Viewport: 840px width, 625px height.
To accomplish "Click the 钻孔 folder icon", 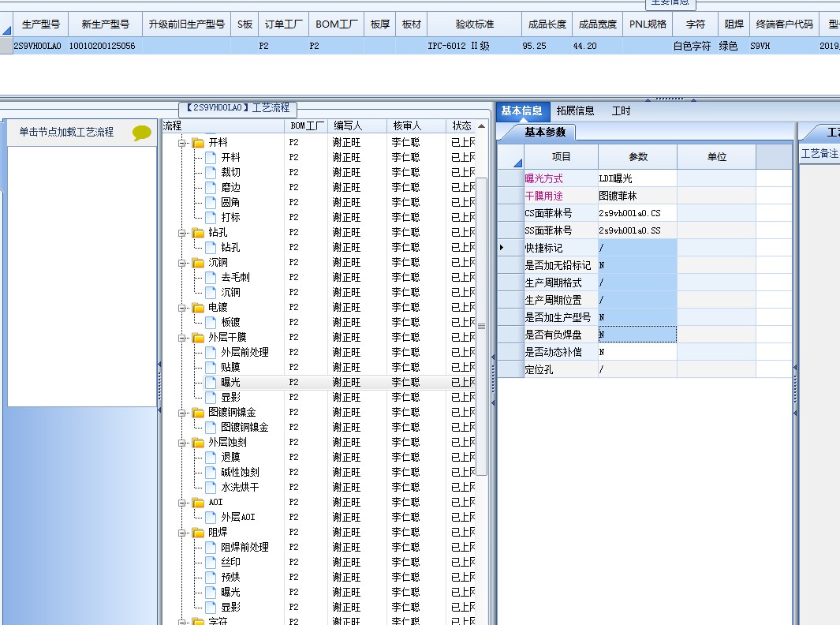I will pos(198,233).
